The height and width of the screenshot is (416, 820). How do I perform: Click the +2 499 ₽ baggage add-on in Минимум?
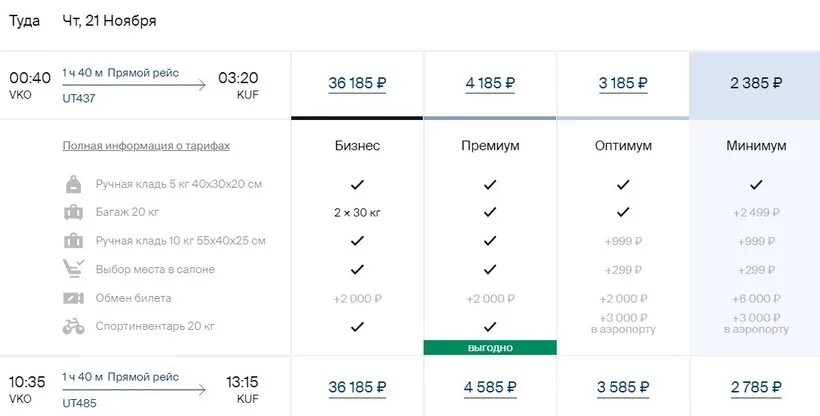tap(756, 213)
